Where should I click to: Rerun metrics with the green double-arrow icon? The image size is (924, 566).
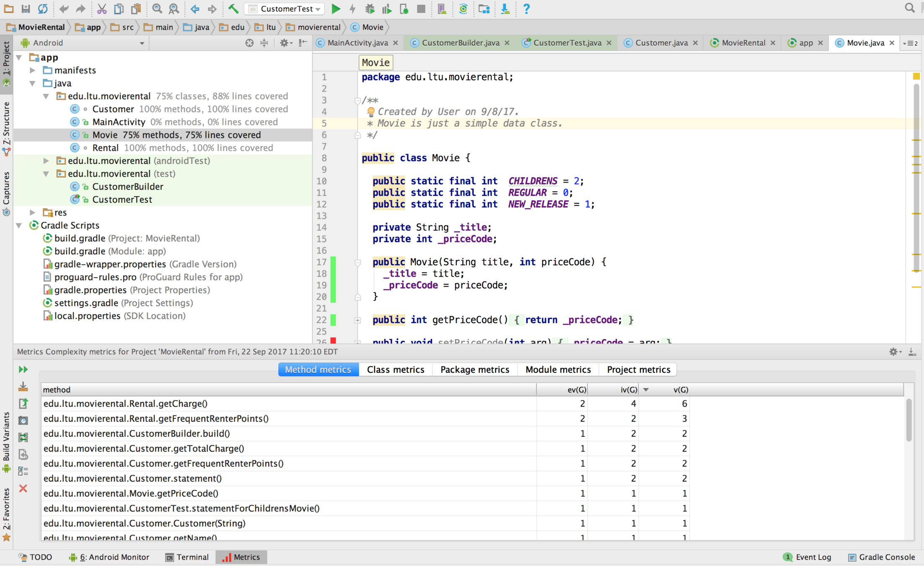coord(23,369)
